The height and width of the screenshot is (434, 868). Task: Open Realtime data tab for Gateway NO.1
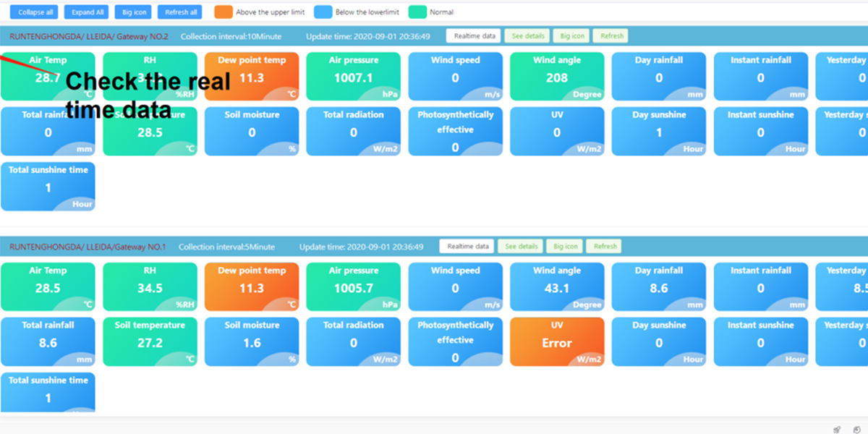[468, 247]
